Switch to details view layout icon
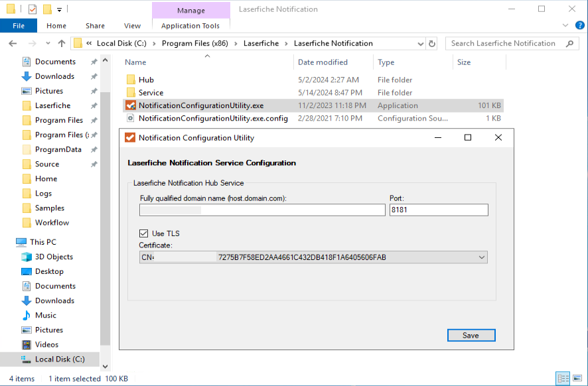Screen dimensions: 588x386 563,379
